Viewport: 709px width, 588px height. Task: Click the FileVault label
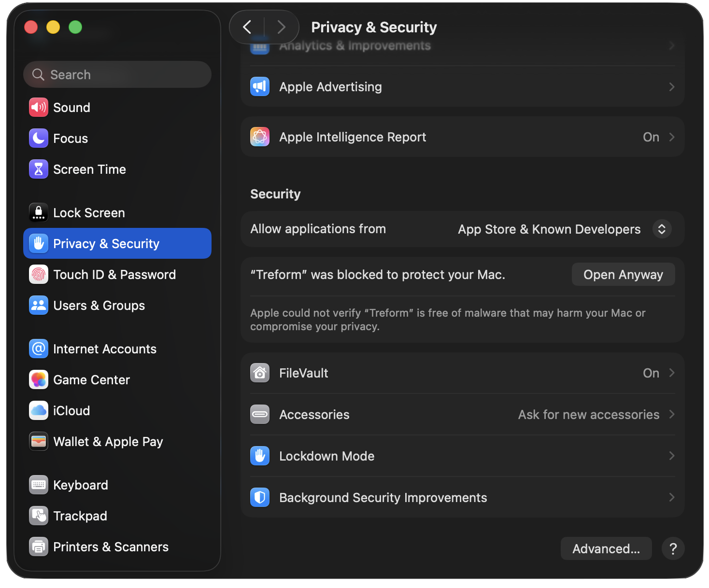point(304,373)
